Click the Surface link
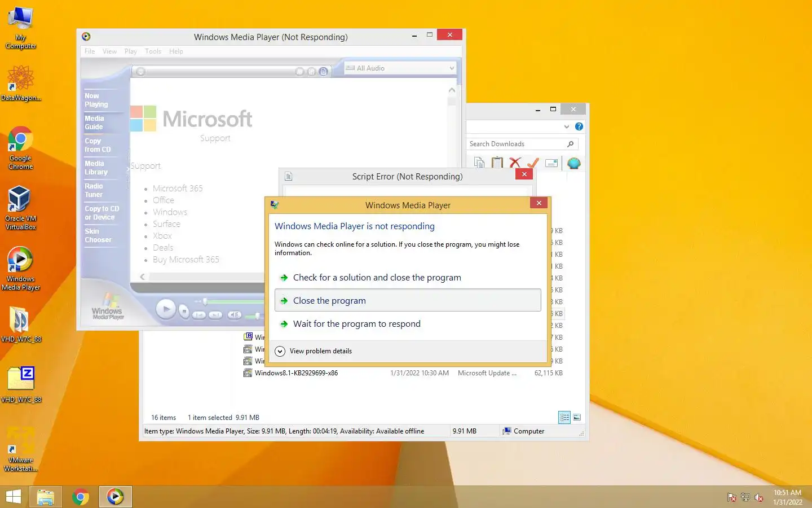The image size is (812, 508). point(166,224)
